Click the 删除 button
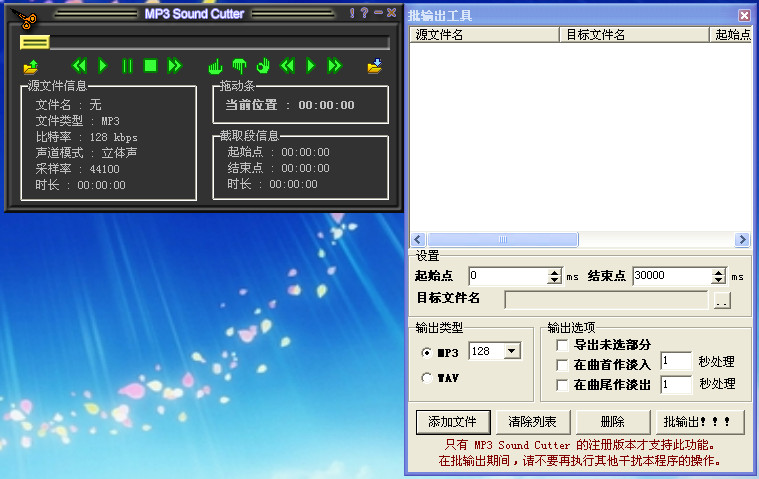 pyautogui.click(x=612, y=422)
